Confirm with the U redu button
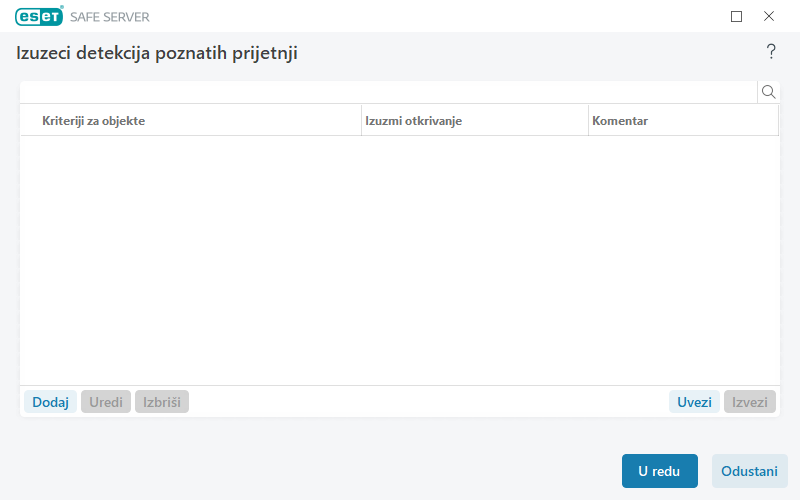Screen dimensions: 800x500 [x=659, y=471]
